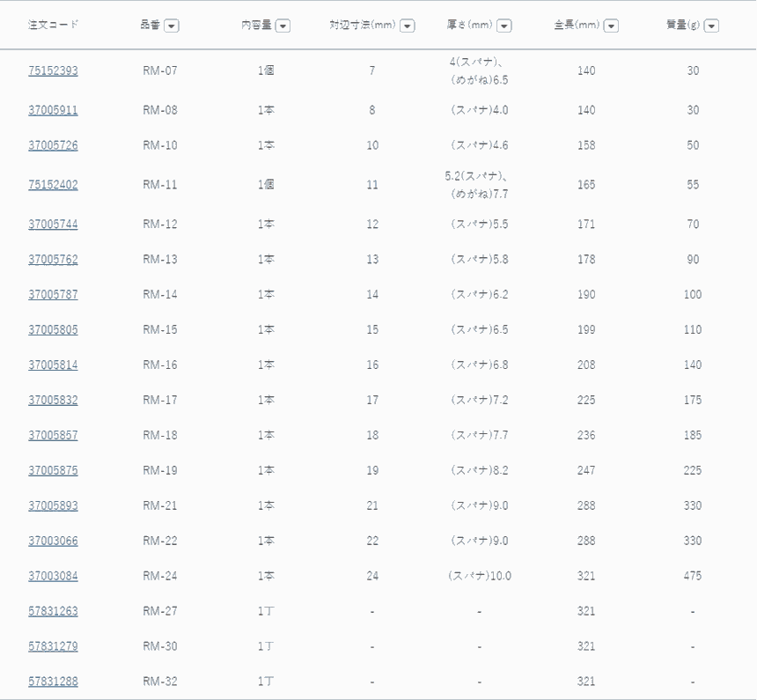Open order code 57831263 for RM-27
757x700 pixels.
tap(53, 612)
